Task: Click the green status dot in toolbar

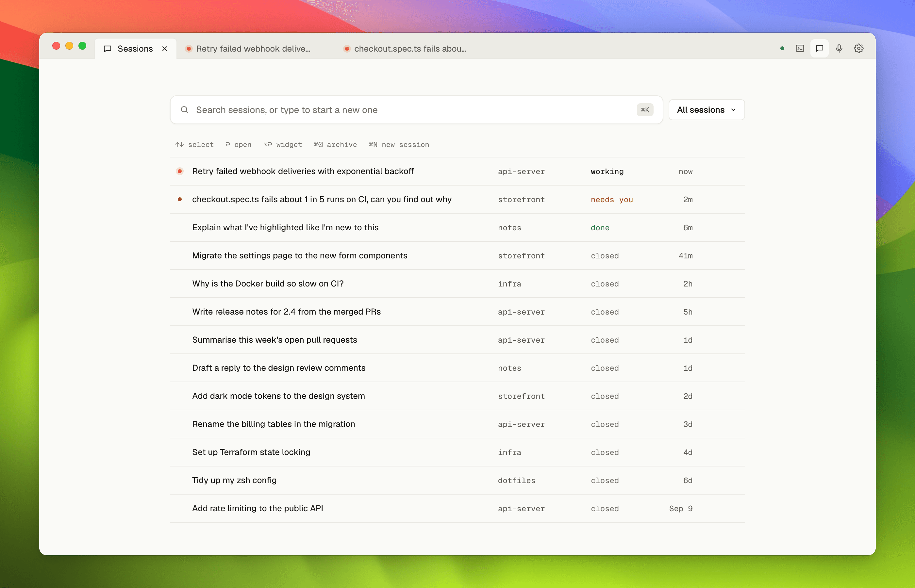Action: [782, 48]
